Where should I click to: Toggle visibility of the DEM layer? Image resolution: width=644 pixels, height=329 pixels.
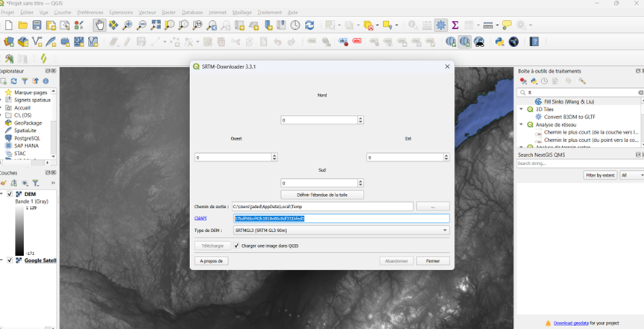10,194
